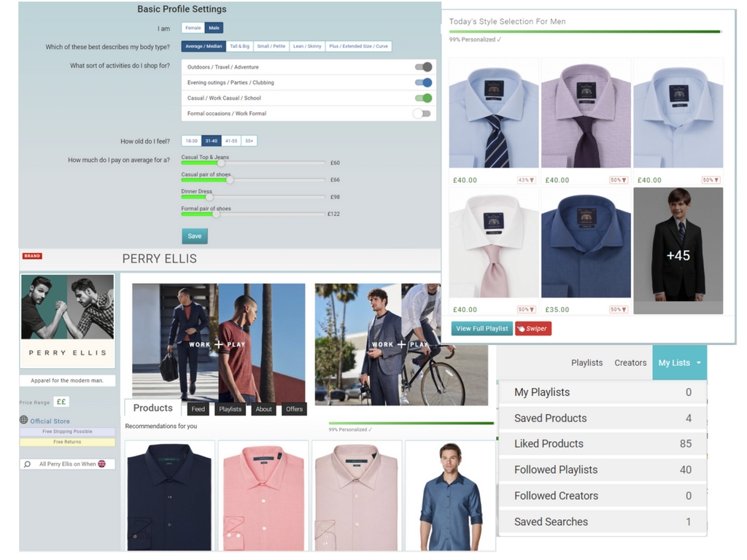The width and height of the screenshot is (747, 560).
Task: Open Followed Creators list entry
Action: [x=603, y=496]
